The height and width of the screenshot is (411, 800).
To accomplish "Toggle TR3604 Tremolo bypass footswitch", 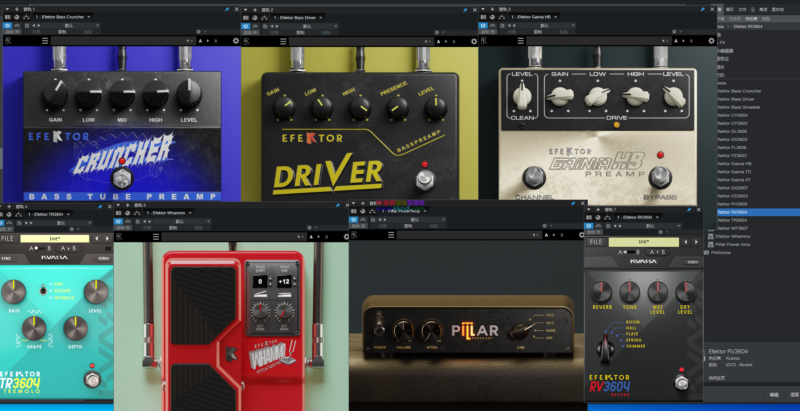I will (92, 380).
